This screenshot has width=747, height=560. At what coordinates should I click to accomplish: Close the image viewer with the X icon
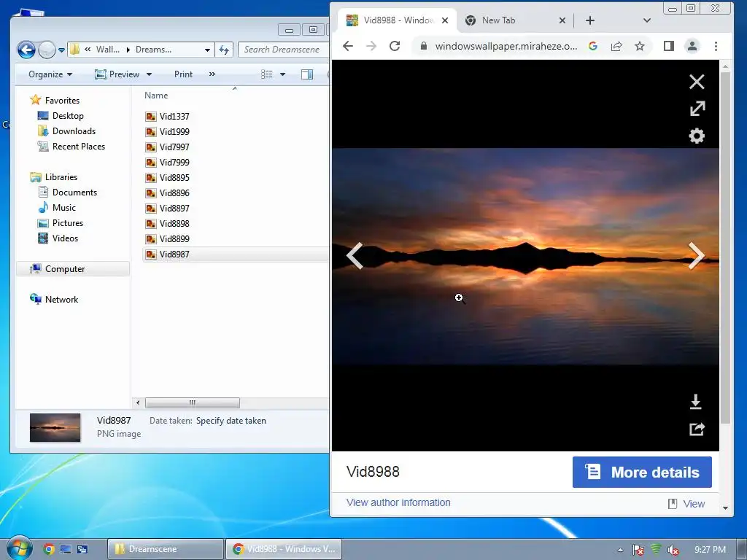point(697,82)
